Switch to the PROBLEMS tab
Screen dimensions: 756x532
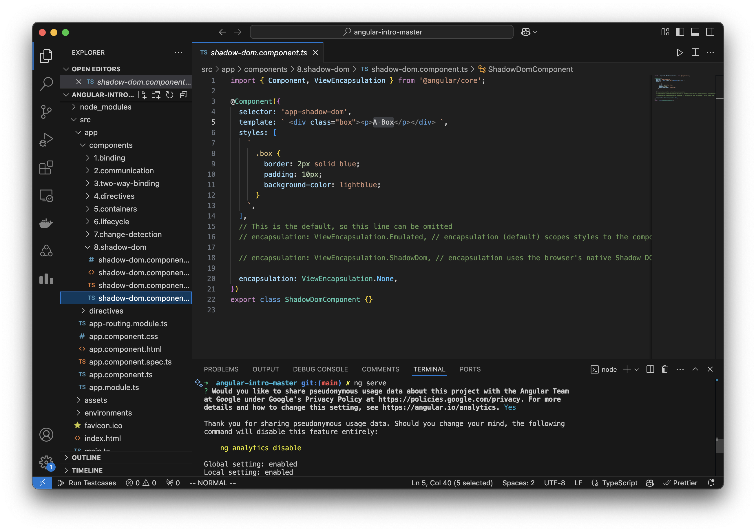coord(221,369)
